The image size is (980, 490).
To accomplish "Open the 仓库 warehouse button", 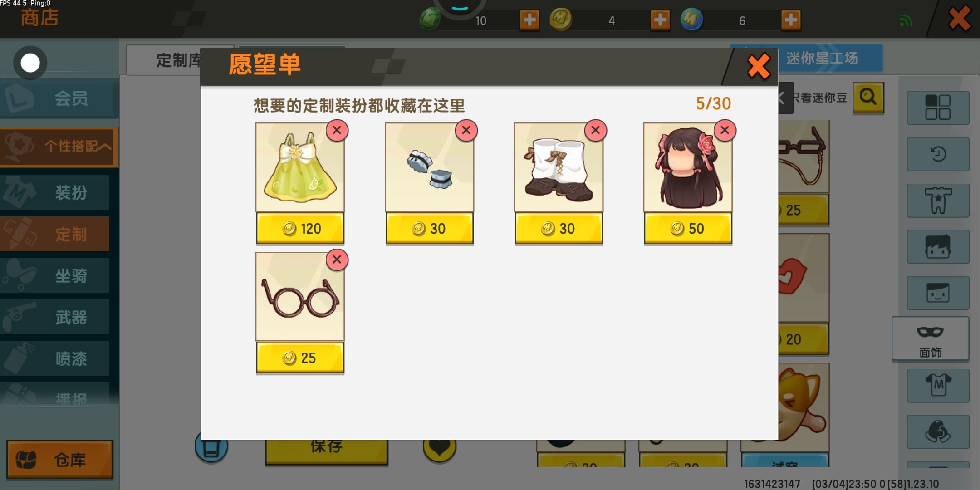I will pyautogui.click(x=59, y=460).
